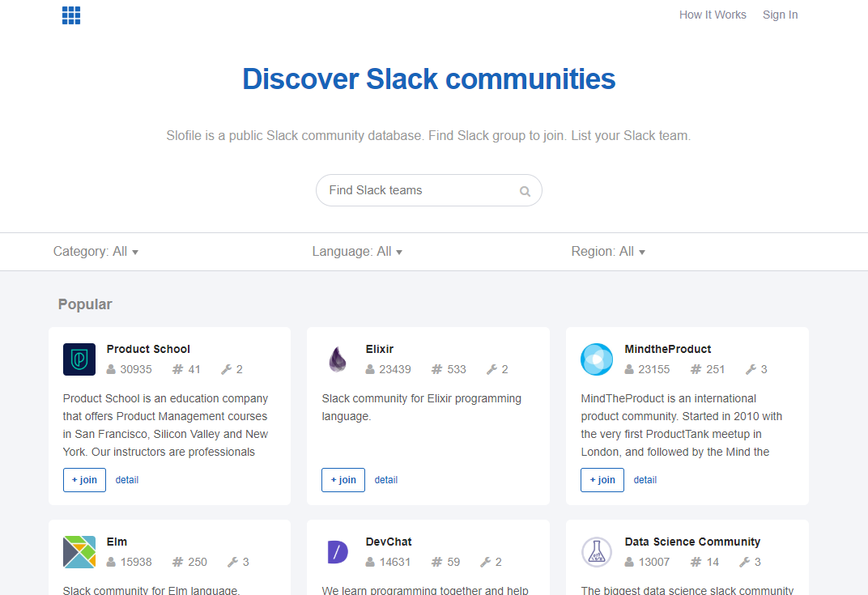Open the Product School title link
This screenshot has height=595, width=868.
pyautogui.click(x=148, y=349)
